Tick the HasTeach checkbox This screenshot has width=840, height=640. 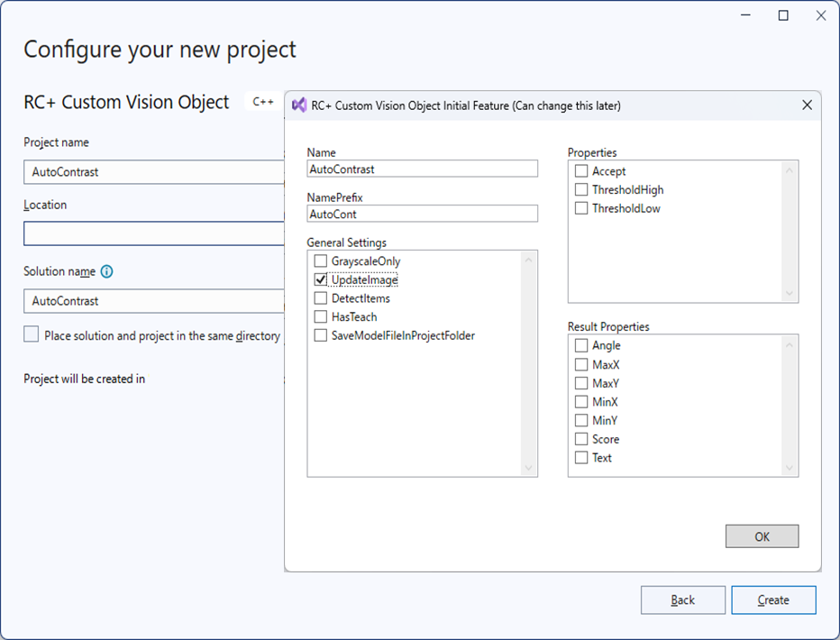[321, 317]
